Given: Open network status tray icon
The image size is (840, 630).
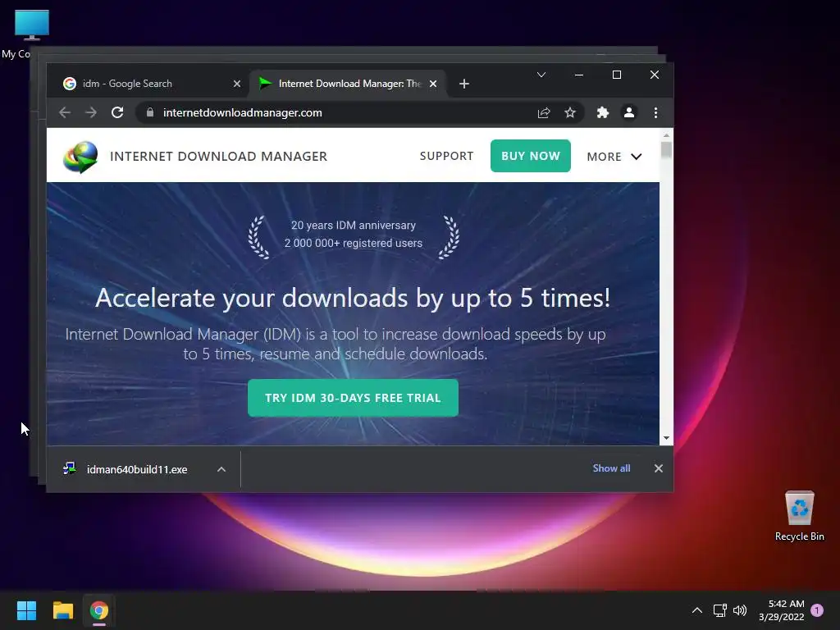Looking at the screenshot, I should 720,610.
